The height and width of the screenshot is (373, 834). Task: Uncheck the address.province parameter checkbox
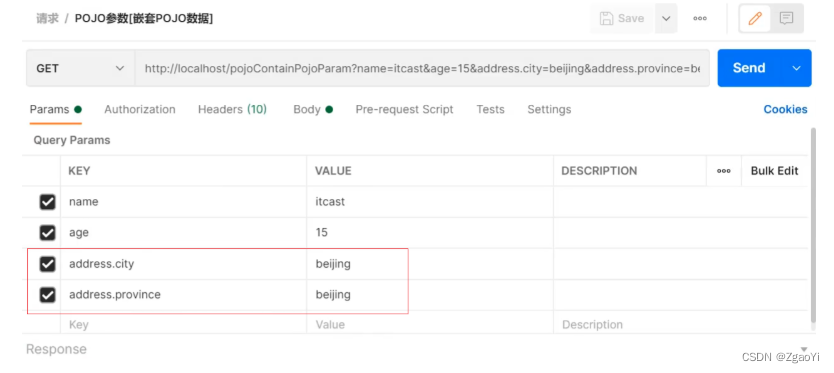47,295
